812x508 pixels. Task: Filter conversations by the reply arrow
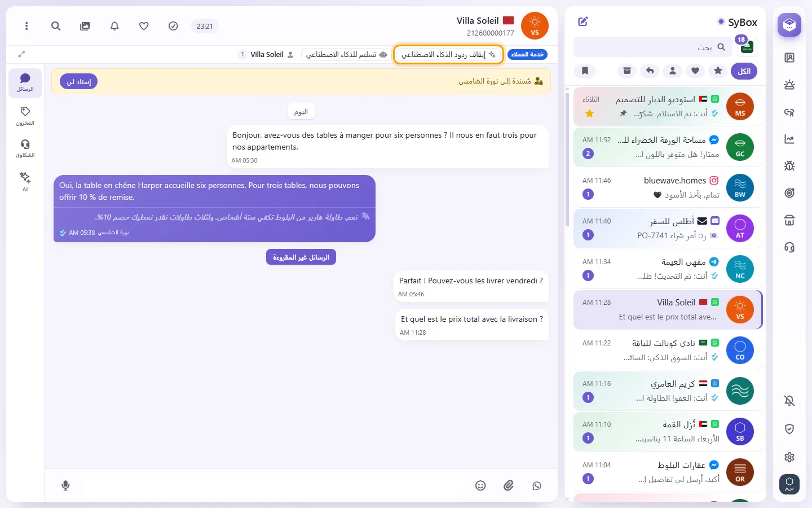coord(650,71)
